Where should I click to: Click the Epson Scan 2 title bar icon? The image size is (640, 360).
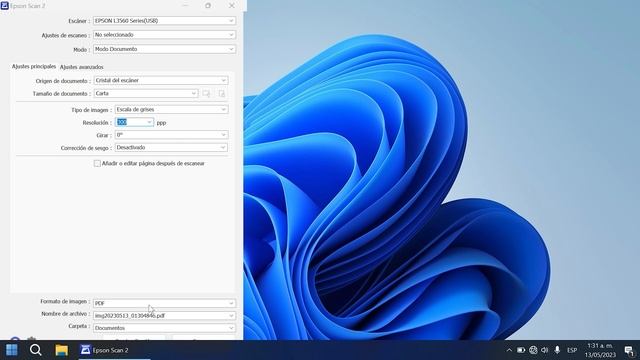point(4,6)
